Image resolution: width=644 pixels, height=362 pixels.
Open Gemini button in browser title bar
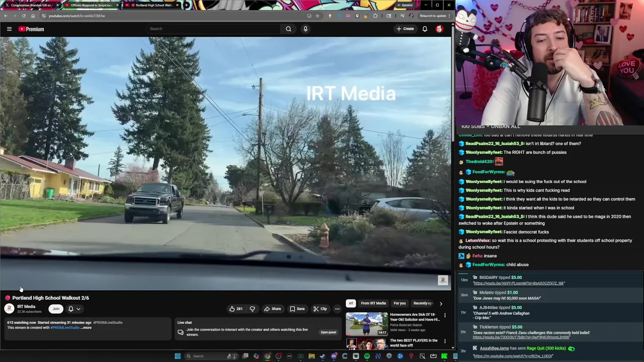[x=405, y=5]
